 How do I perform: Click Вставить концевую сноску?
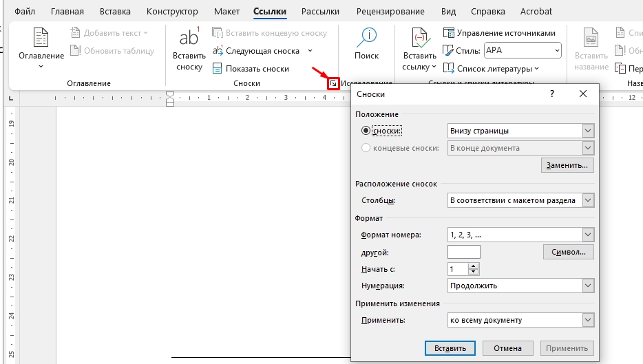[x=269, y=33]
